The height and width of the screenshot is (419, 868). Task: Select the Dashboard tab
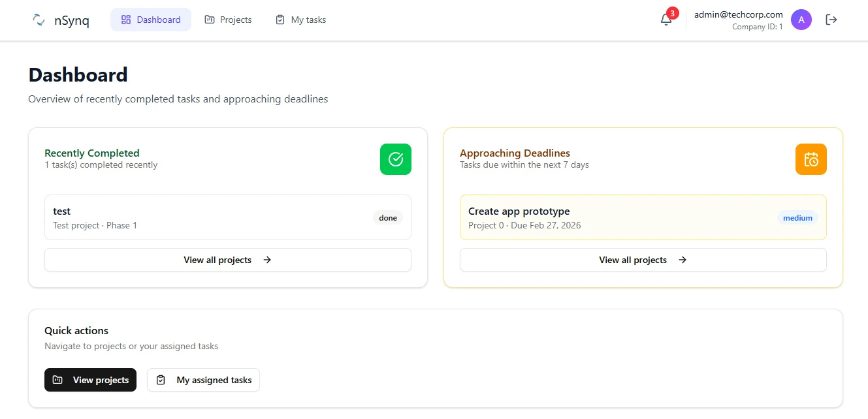(151, 20)
